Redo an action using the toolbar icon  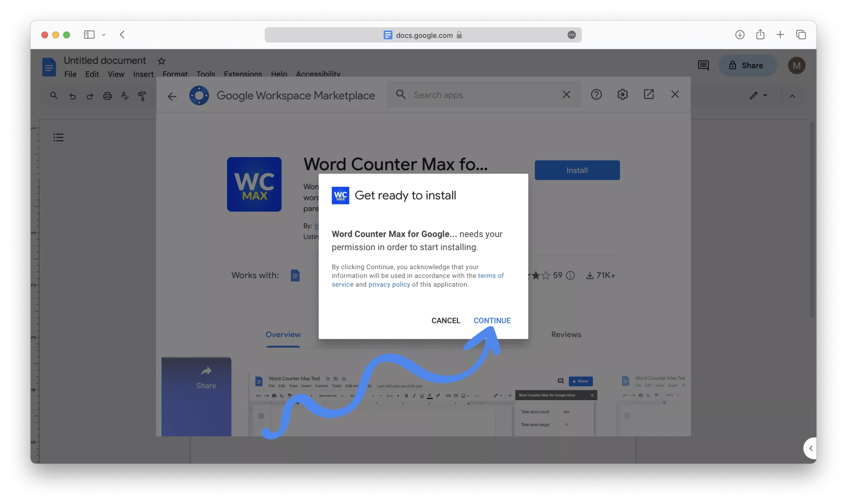(90, 96)
